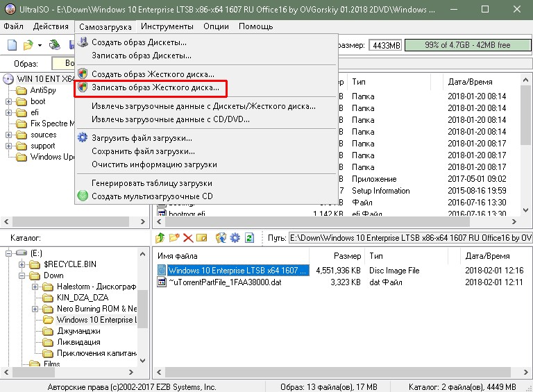Open the Самозагрузка menu

tap(105, 27)
